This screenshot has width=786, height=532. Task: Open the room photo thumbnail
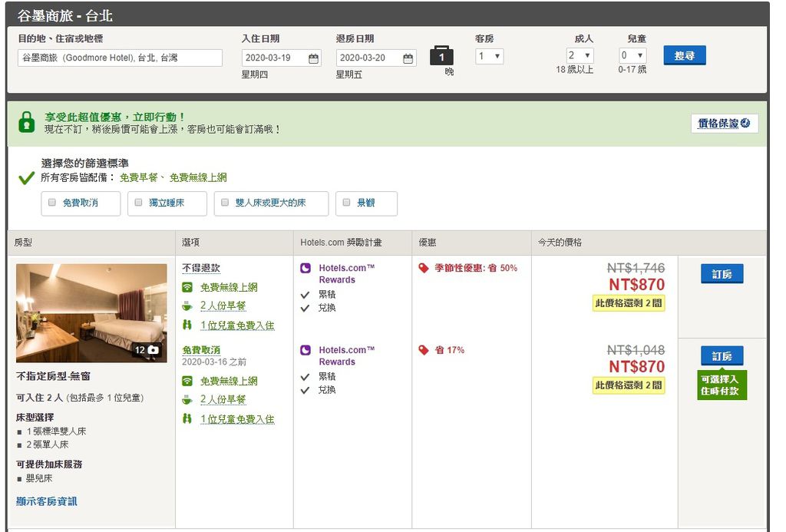coord(91,313)
